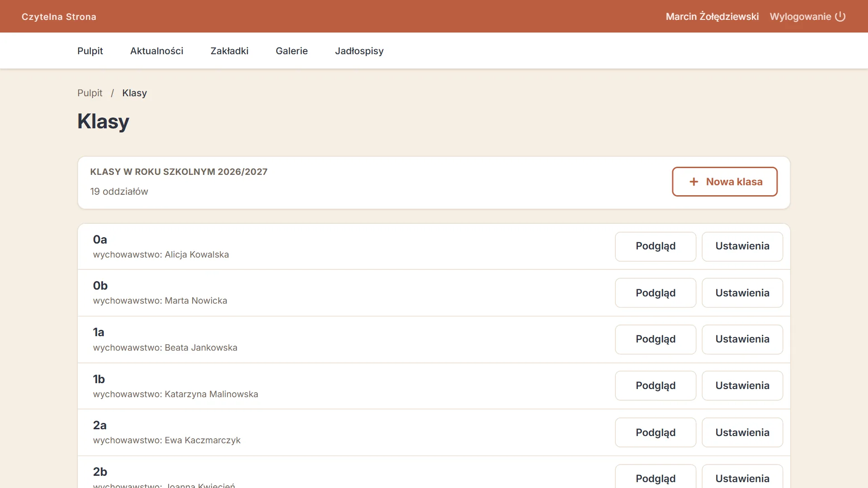Open Ustawienia for class 1b
The image size is (868, 488).
[x=742, y=386]
